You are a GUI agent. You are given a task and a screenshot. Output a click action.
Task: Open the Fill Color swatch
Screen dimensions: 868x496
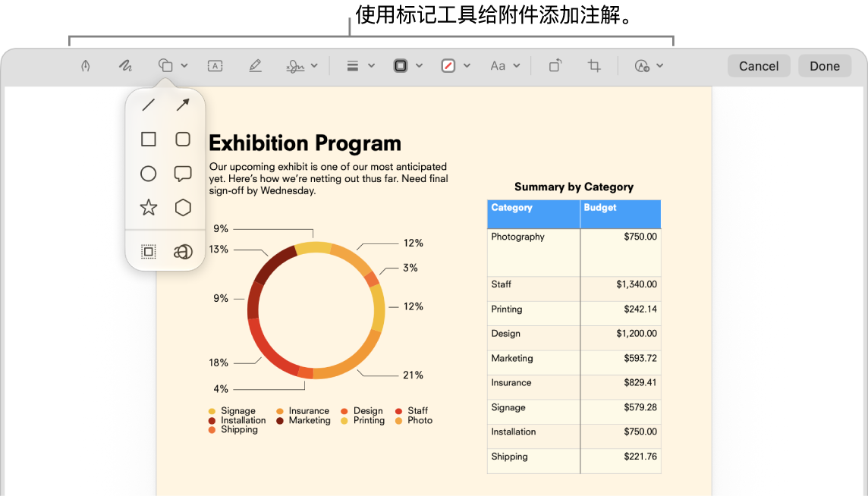(448, 66)
